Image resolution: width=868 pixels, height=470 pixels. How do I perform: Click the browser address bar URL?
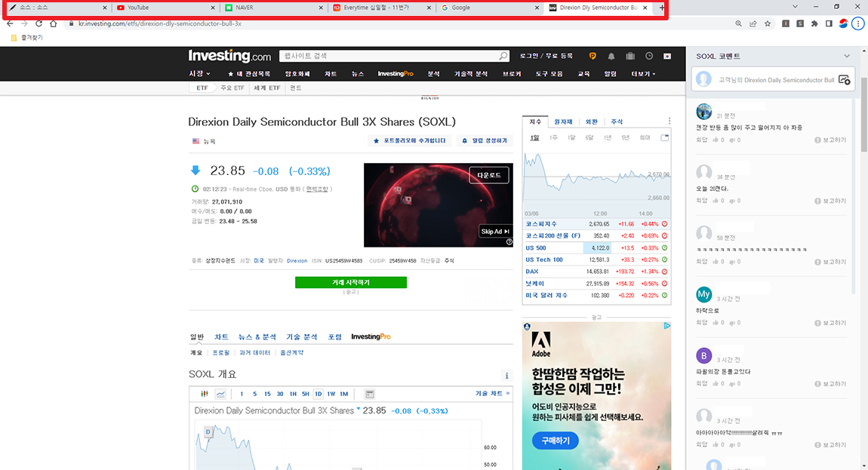tap(160, 24)
